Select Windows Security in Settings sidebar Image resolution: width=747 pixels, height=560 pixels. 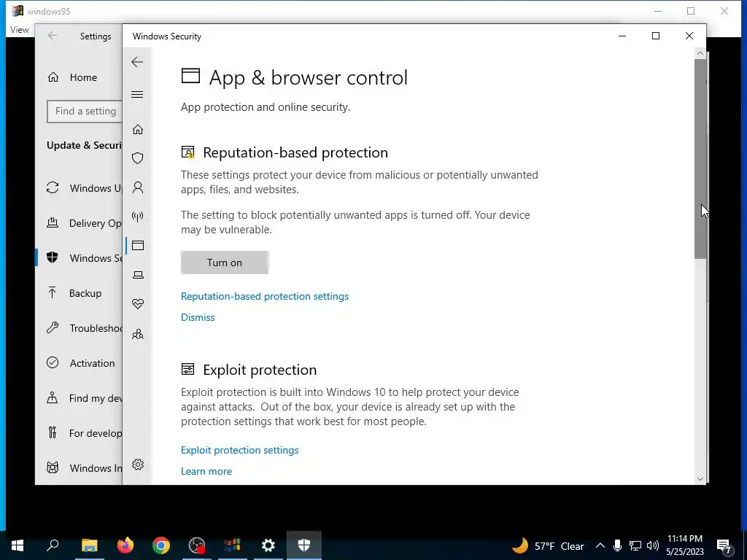click(x=79, y=258)
